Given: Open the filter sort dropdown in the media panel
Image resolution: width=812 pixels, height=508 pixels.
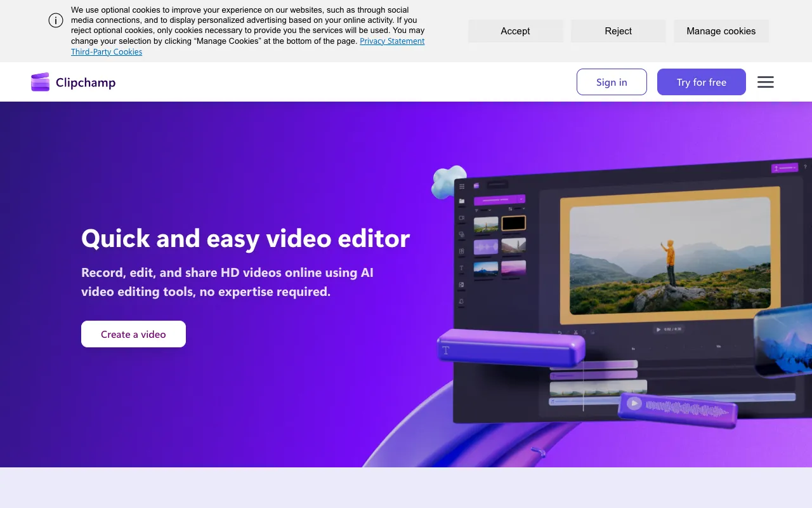Looking at the screenshot, I should 483,210.
